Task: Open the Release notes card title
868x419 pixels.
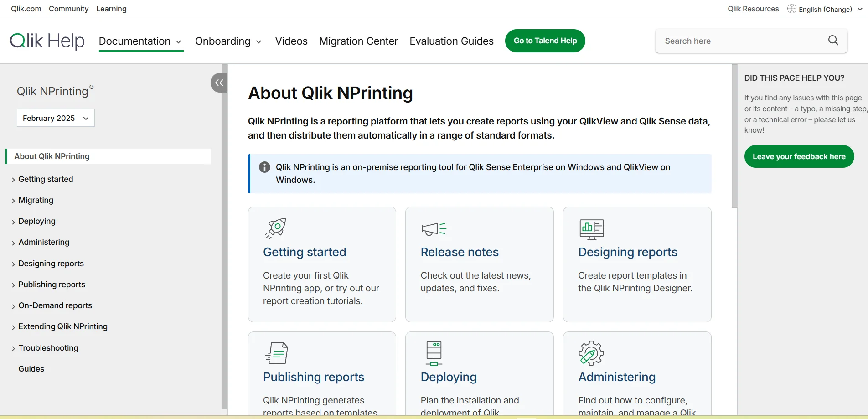Action: click(x=460, y=252)
